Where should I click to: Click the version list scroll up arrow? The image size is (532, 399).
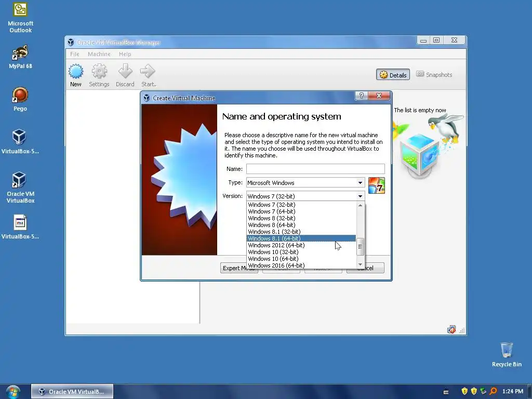click(360, 205)
